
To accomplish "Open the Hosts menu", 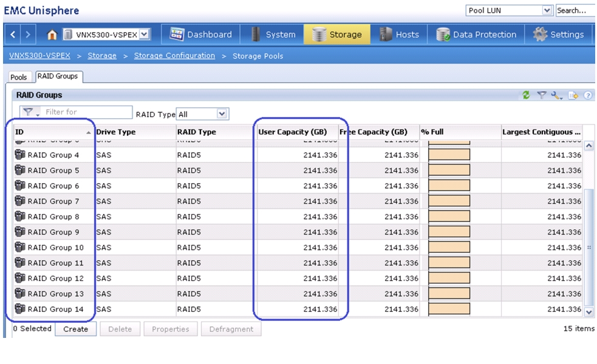I will pos(398,35).
